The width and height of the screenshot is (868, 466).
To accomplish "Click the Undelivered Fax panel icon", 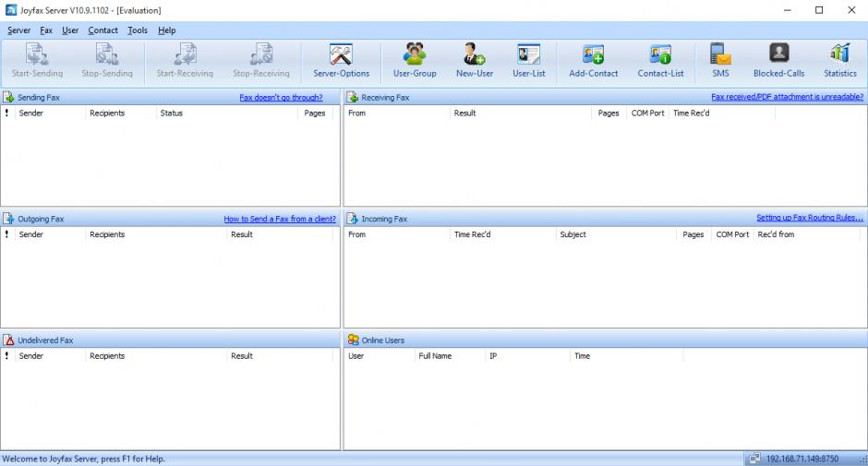I will point(9,340).
